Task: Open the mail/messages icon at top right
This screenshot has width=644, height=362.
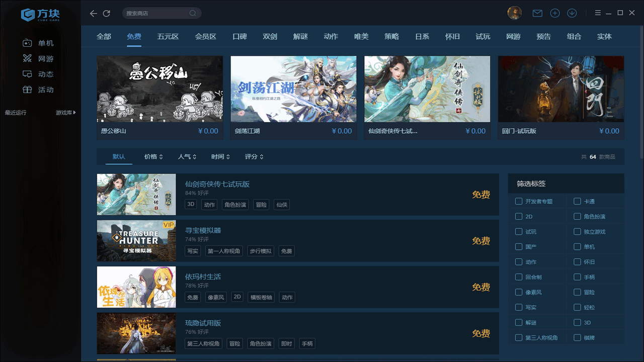Action: (537, 13)
